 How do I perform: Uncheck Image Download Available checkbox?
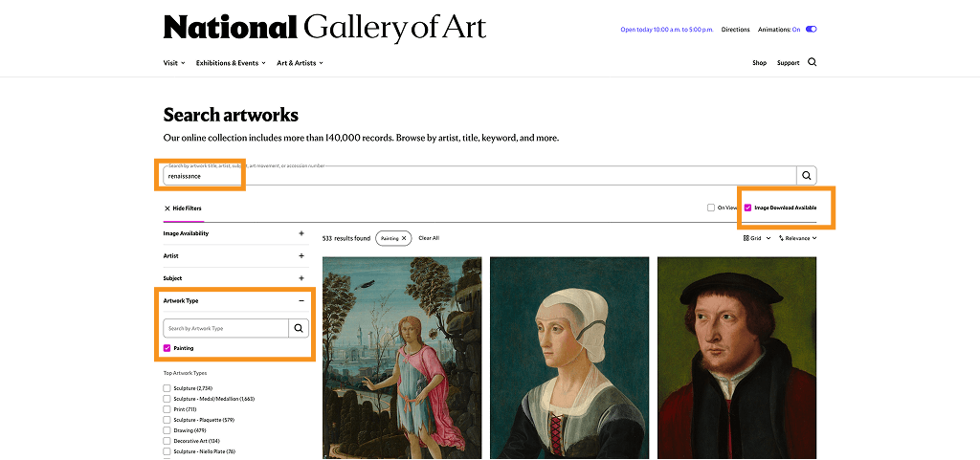(747, 208)
